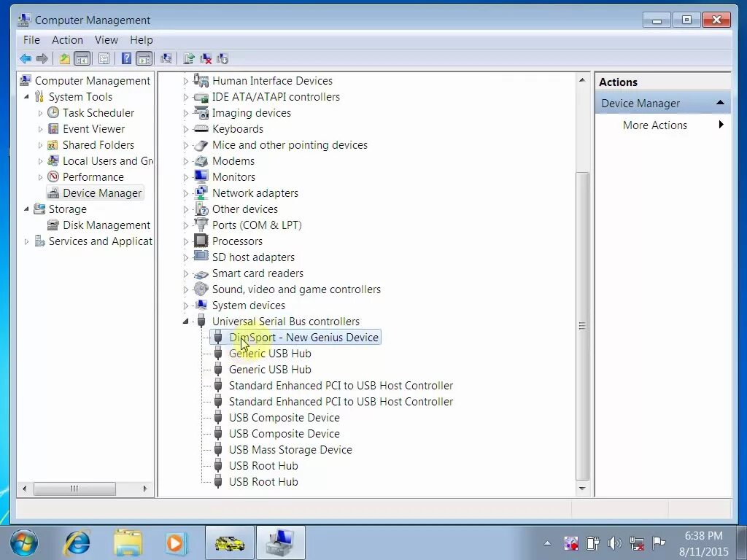
Task: Click the Computer Management root node
Action: pos(93,81)
